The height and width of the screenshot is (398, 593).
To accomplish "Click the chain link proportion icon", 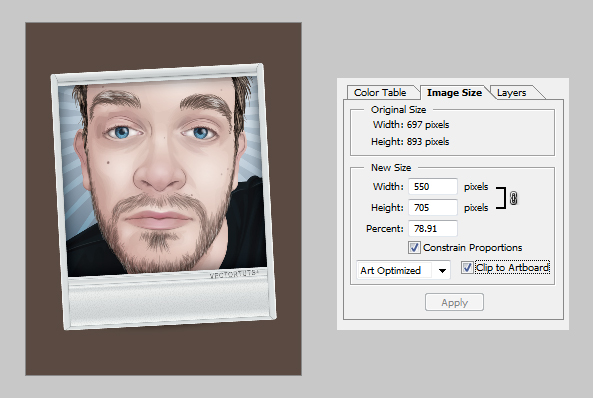I will [513, 198].
